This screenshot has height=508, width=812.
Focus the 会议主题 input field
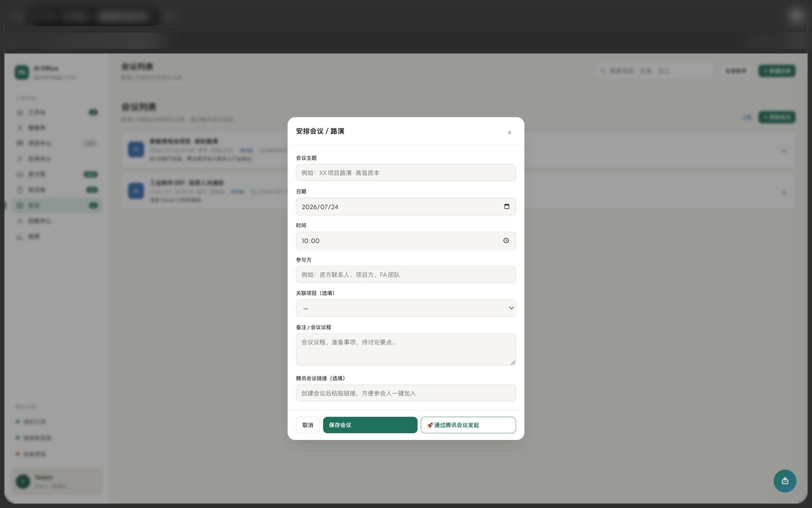[x=406, y=173]
